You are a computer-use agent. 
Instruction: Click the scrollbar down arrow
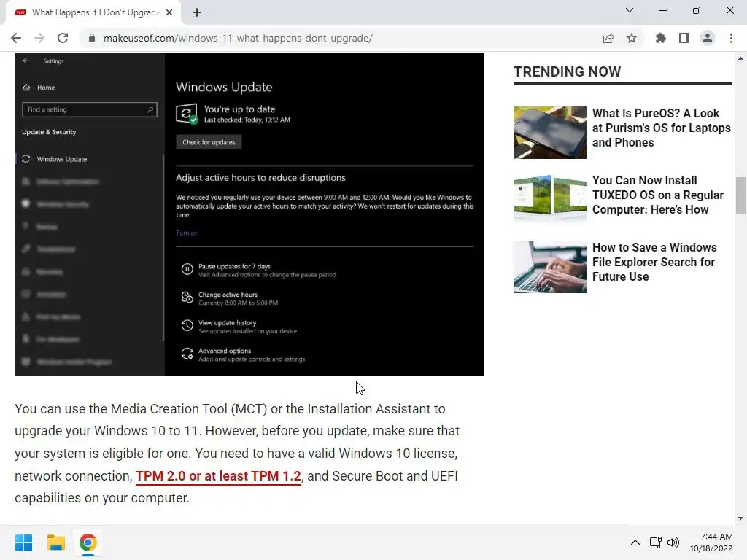click(x=740, y=518)
